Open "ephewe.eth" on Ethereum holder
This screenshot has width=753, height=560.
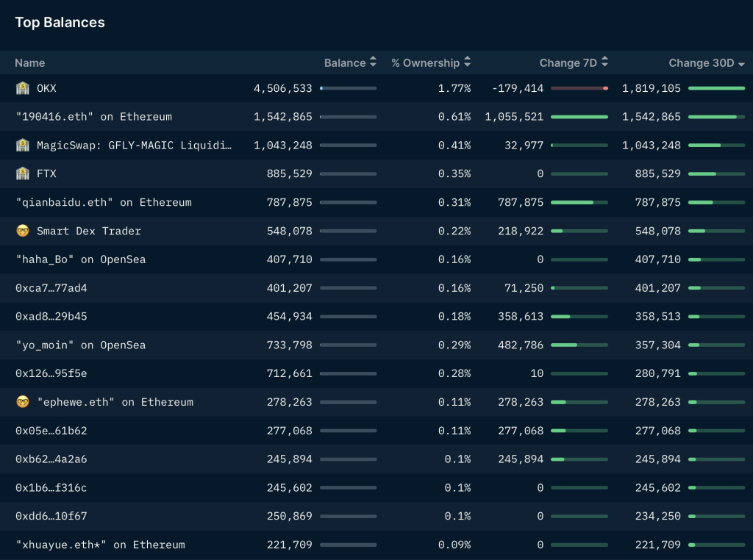click(115, 402)
